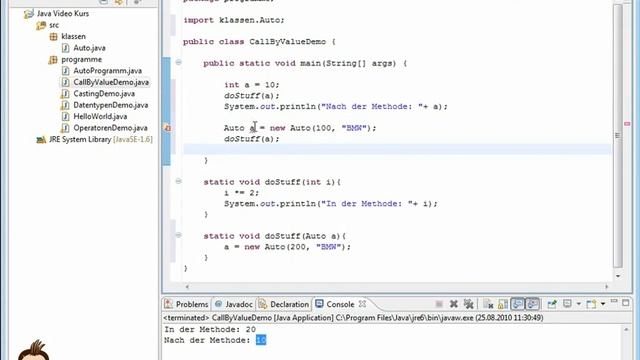Open OperatorenDemo.java file
The width and height of the screenshot is (640, 360).
[x=110, y=128]
